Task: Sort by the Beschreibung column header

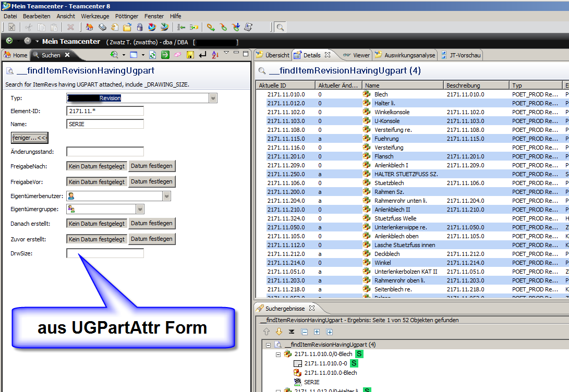Action: point(476,85)
